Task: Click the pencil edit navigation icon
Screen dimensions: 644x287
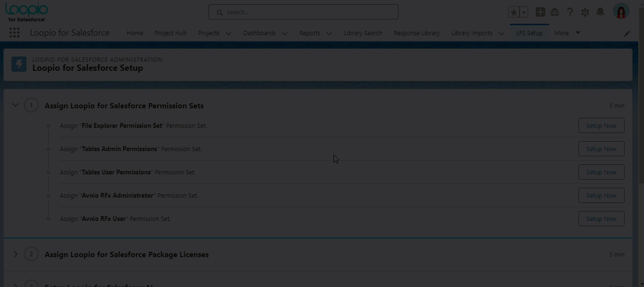Action: 627,33
